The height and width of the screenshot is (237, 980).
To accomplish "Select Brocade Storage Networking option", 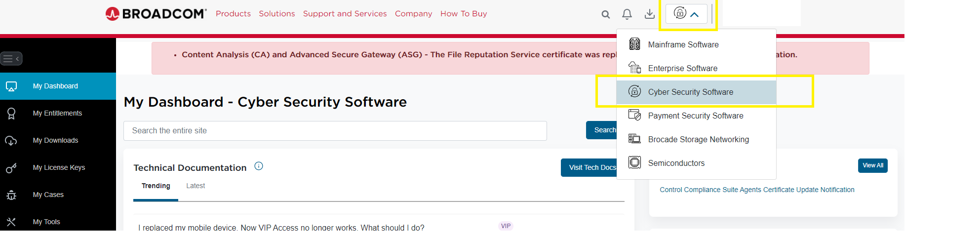I will click(x=696, y=139).
